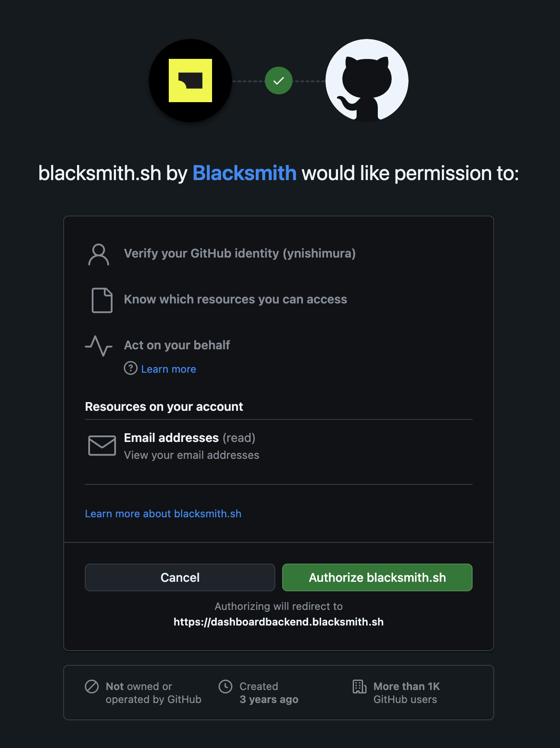Click the envelope email icon

point(102,445)
